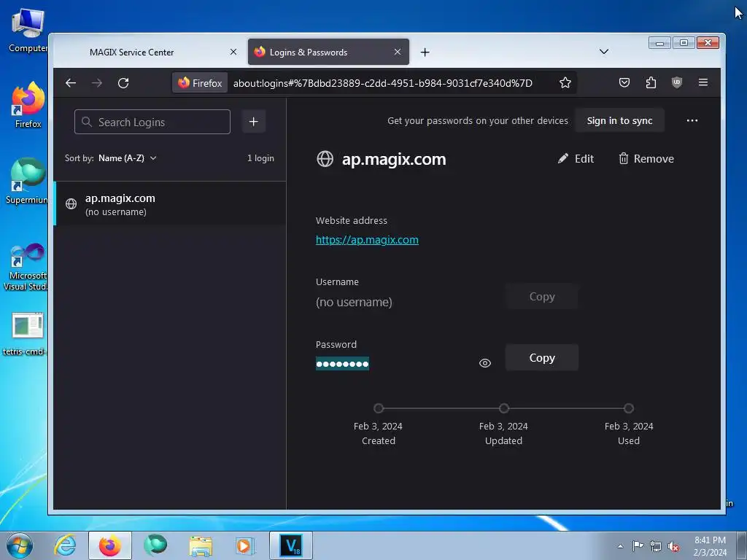The height and width of the screenshot is (560, 747).
Task: Click the Created timeline point
Action: click(379, 408)
